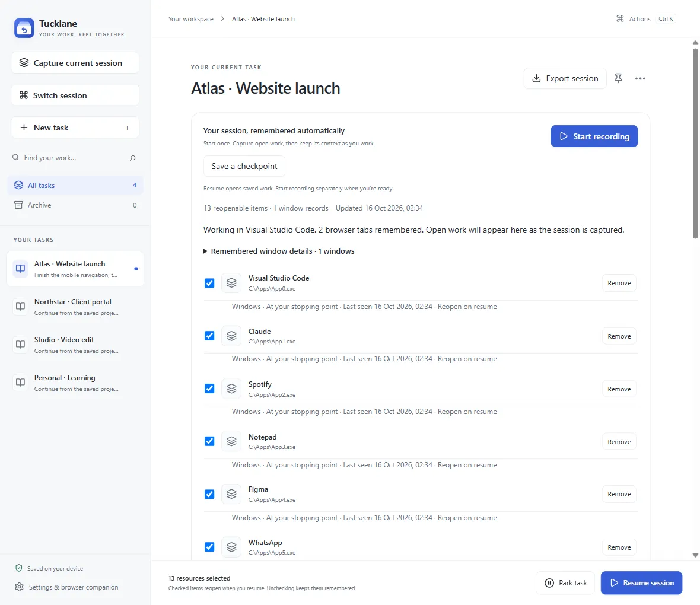Click the plus icon at right of New task

coord(127,128)
